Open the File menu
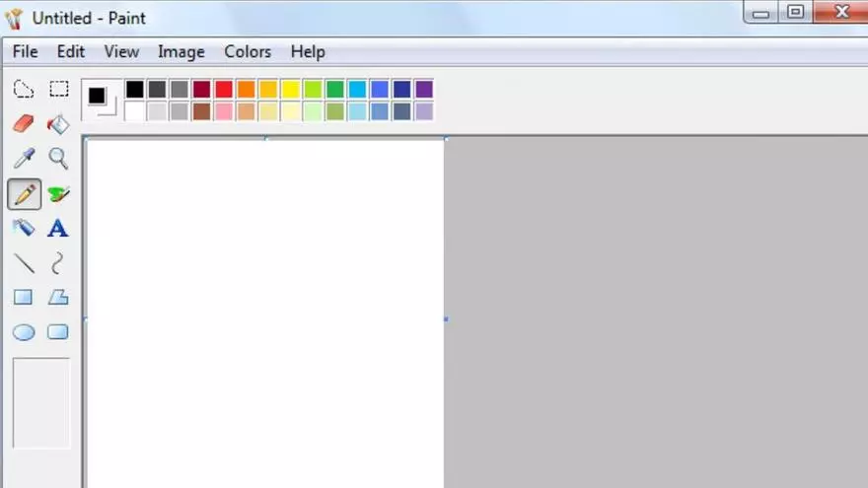 [26, 51]
